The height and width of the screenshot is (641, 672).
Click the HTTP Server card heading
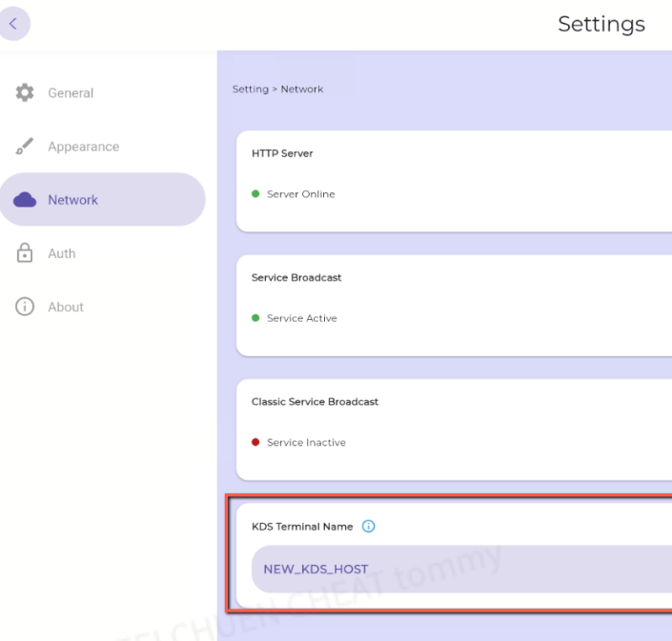tap(282, 153)
